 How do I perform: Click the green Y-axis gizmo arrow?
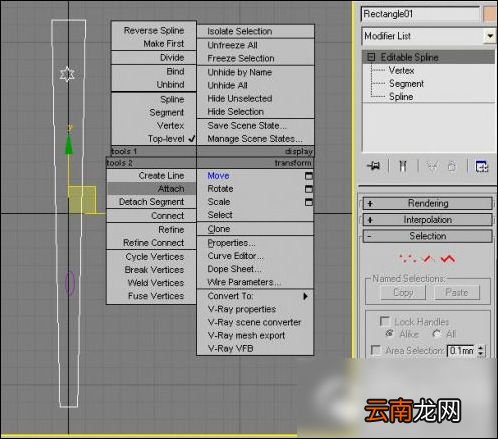(69, 143)
